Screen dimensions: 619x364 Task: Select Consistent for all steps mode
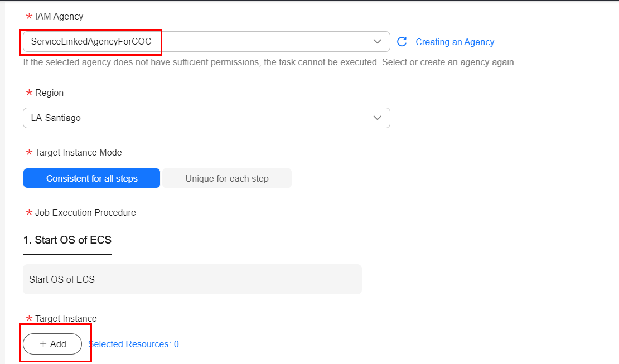[x=91, y=178]
